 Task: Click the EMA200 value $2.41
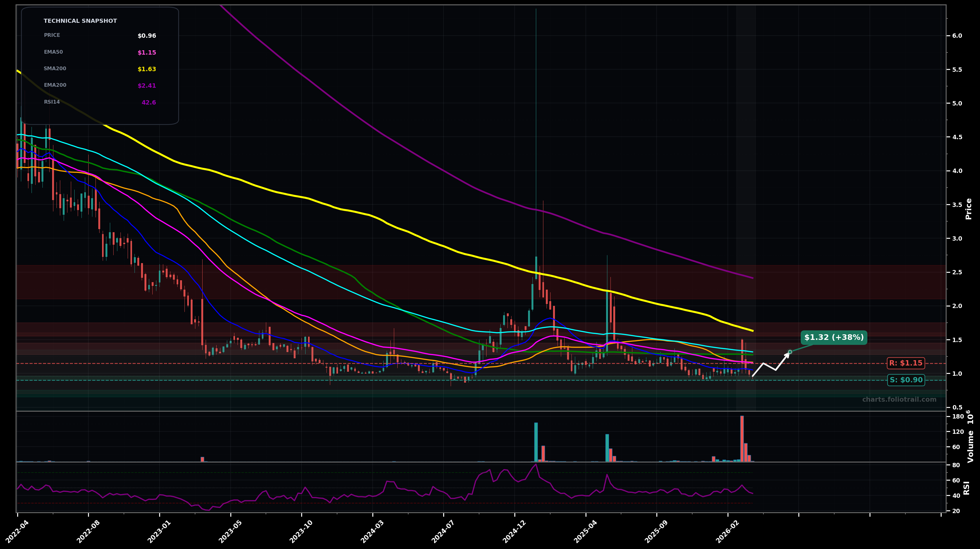pos(147,86)
